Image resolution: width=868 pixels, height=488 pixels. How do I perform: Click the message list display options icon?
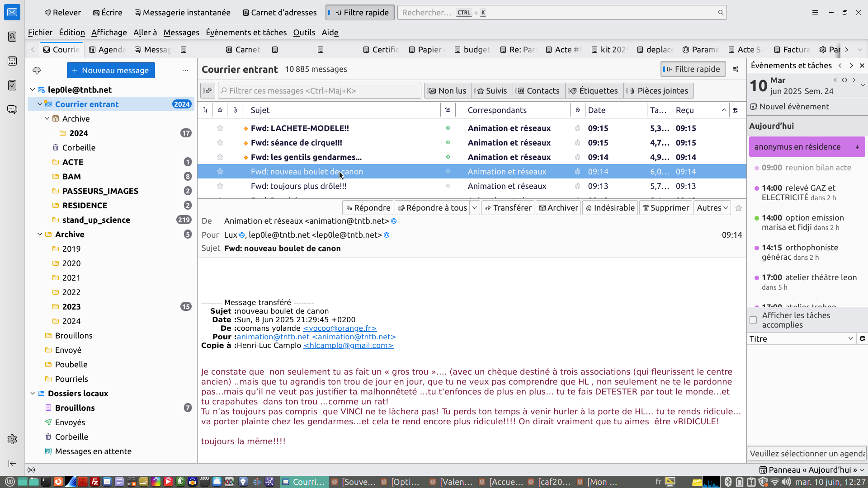736,69
